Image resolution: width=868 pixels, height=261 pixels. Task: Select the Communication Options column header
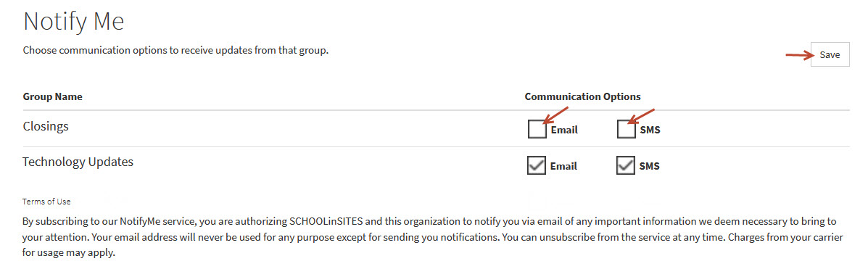pos(582,96)
